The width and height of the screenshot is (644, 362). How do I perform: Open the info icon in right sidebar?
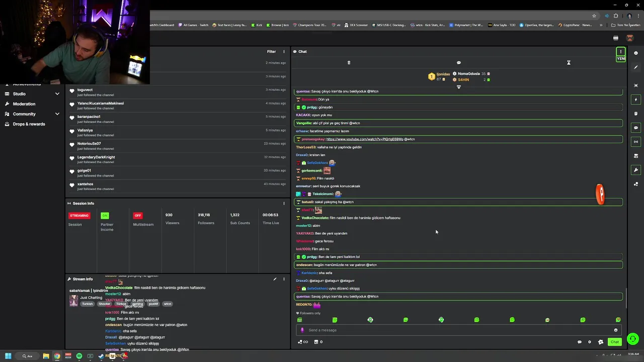(636, 53)
